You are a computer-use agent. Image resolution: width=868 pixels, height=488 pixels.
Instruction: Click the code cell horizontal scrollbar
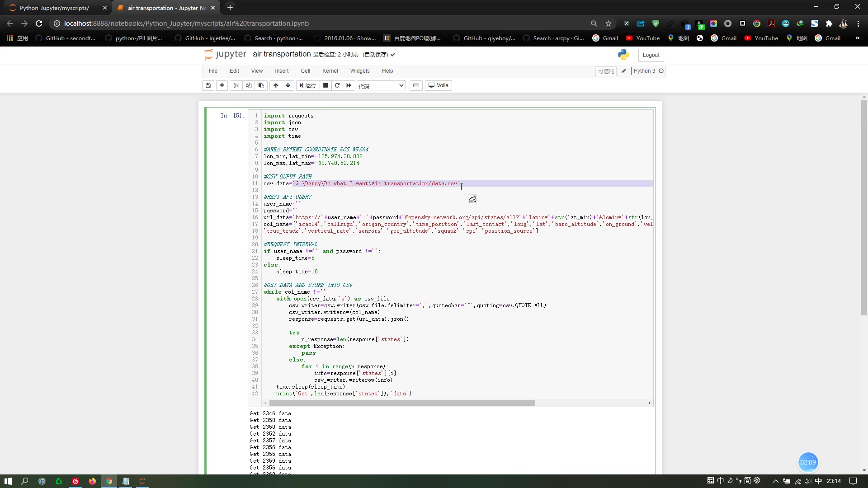[402, 403]
